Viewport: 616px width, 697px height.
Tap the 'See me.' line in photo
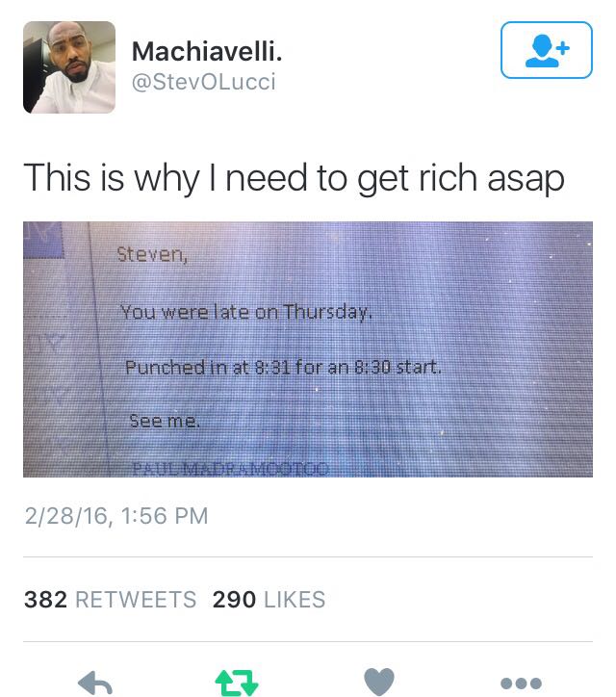coord(165,420)
